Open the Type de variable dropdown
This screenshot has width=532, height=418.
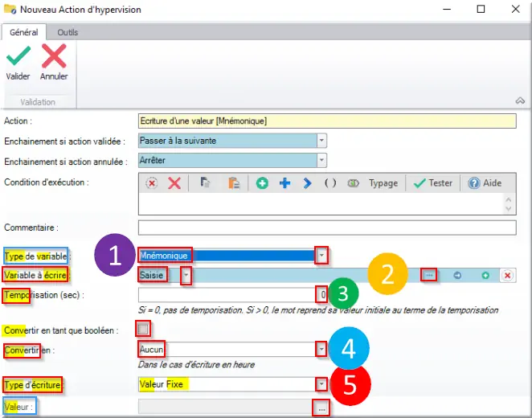321,255
